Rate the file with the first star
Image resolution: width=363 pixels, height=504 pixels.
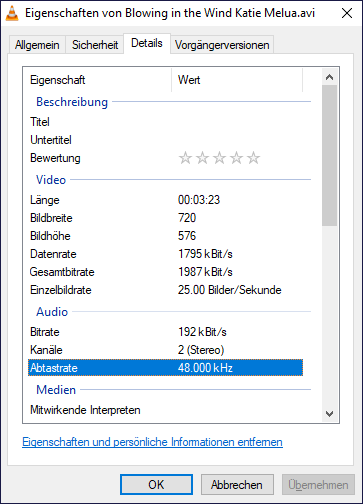(185, 158)
